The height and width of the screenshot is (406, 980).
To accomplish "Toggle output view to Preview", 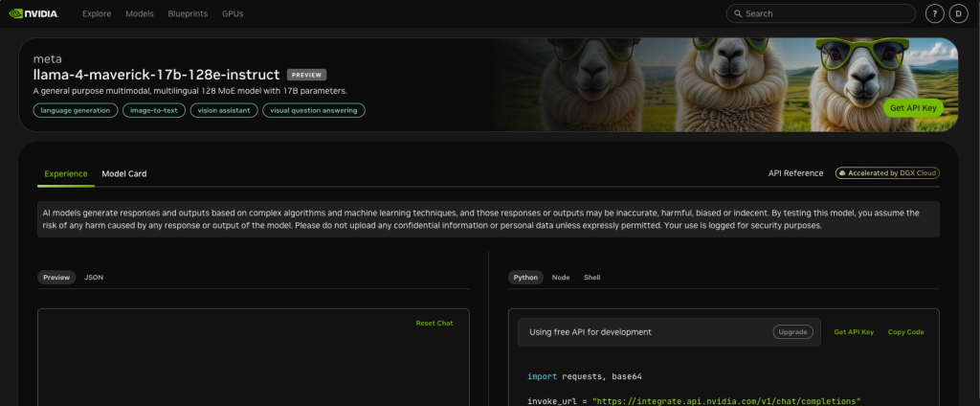I will point(56,277).
